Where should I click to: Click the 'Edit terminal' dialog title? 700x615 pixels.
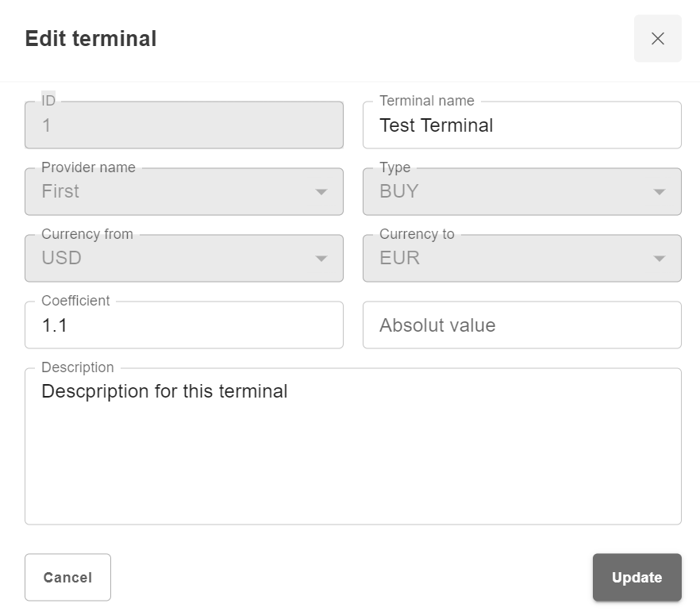90,38
